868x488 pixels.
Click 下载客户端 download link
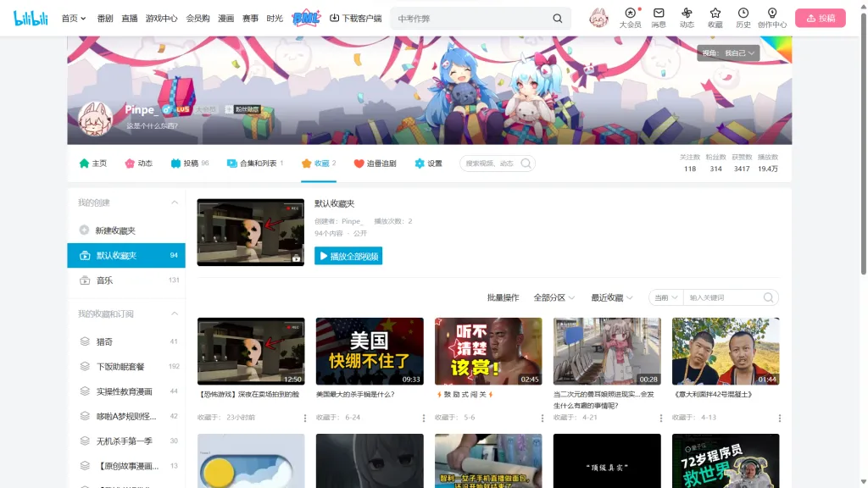pos(355,19)
